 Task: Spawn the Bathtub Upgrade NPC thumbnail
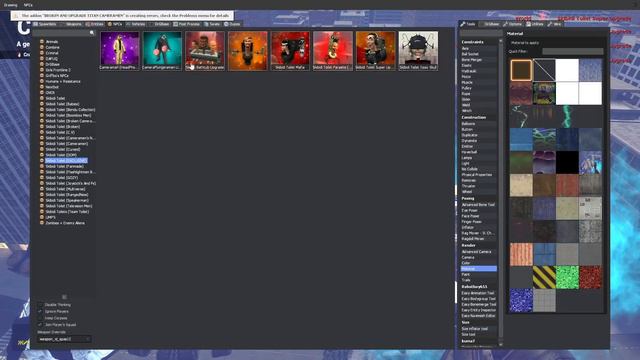(205, 51)
